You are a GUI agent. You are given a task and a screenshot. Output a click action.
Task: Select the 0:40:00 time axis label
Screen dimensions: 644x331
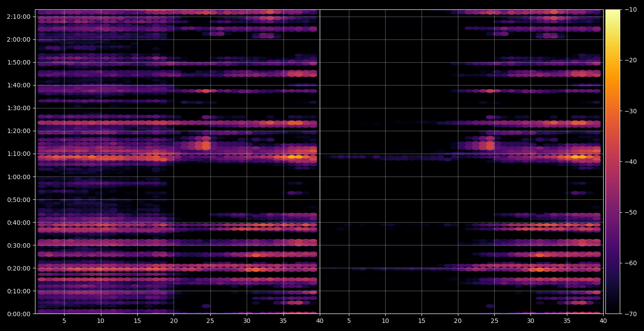point(18,222)
